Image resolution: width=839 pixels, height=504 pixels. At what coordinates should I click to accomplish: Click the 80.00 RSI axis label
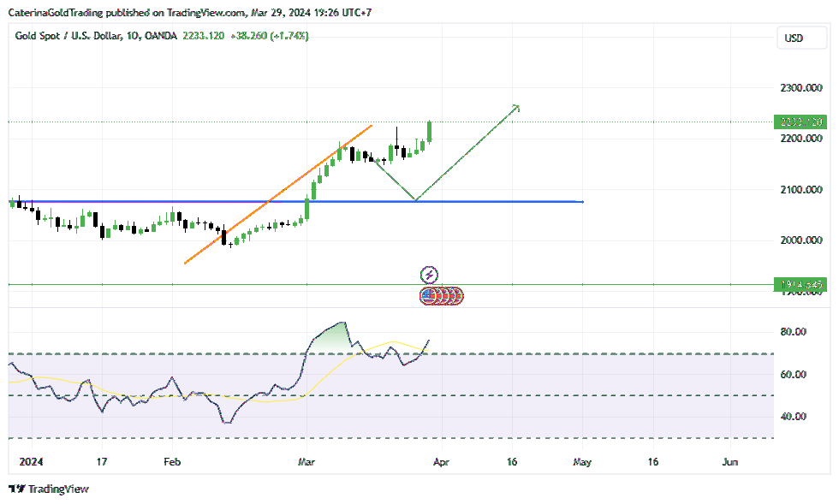[793, 332]
